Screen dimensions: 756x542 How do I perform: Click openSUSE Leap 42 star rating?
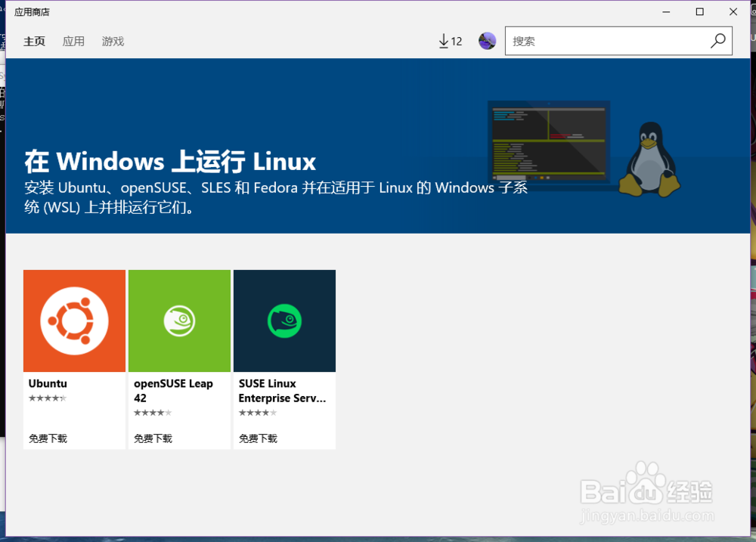pyautogui.click(x=153, y=412)
